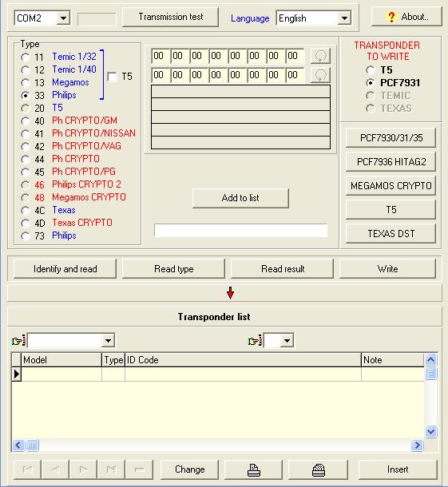Click the empty text field below Add to list
448x487 pixels.
(241, 231)
